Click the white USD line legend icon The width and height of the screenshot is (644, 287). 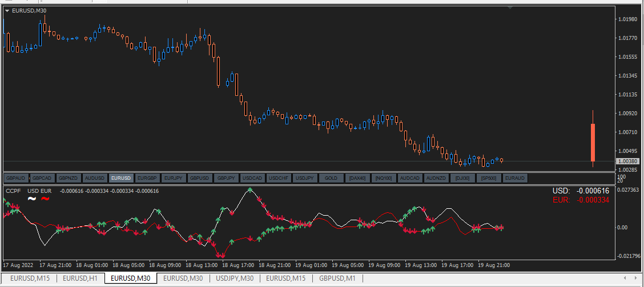(x=32, y=199)
